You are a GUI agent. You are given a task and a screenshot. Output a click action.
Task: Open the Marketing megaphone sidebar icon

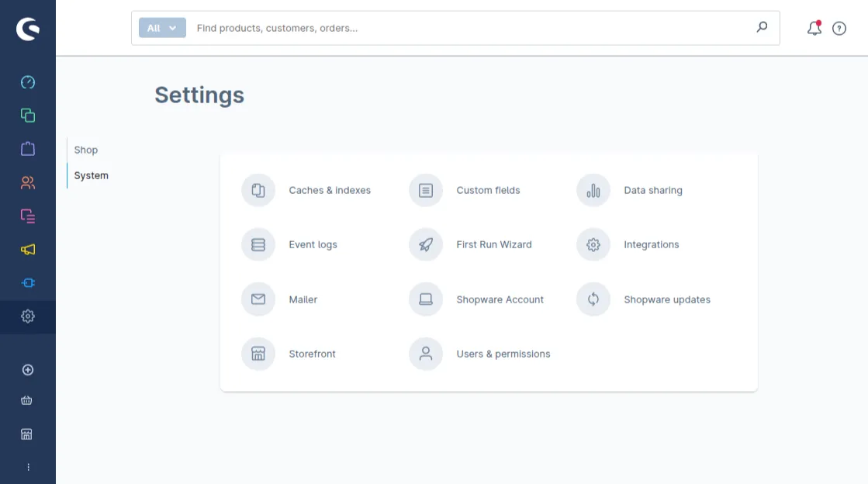click(28, 250)
